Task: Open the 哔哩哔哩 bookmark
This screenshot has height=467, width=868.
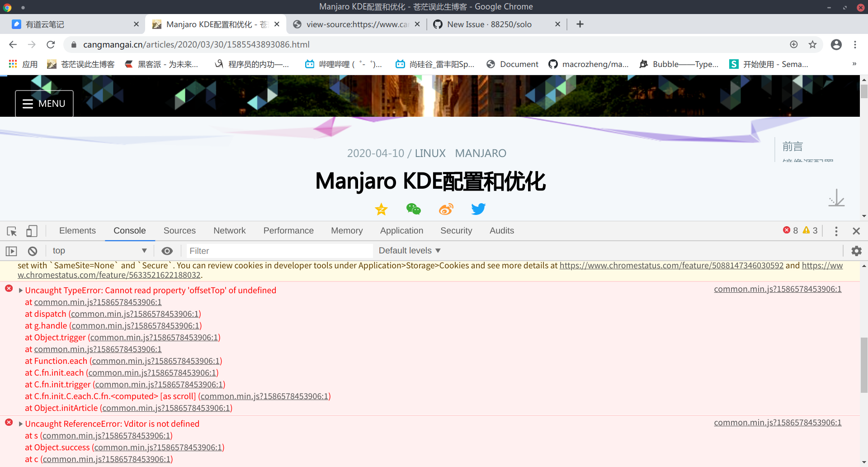Action: click(x=343, y=64)
